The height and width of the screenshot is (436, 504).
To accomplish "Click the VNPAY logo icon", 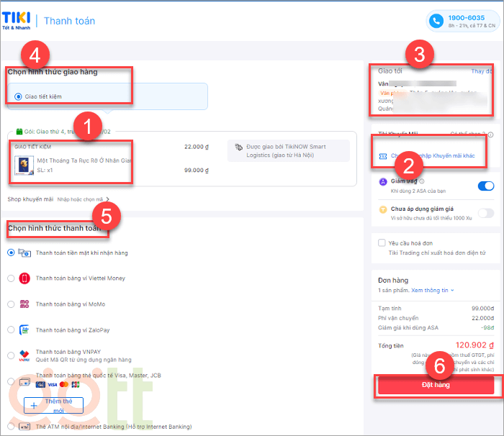I will (24, 355).
